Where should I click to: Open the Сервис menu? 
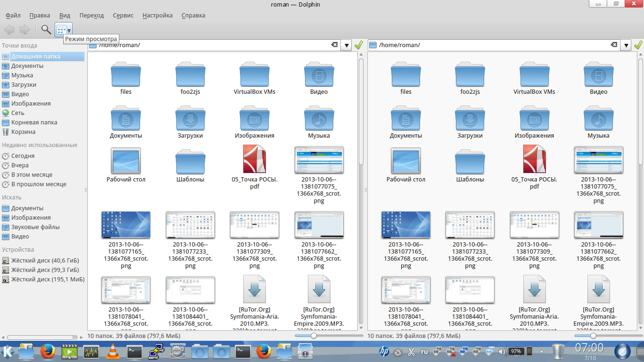click(x=123, y=15)
